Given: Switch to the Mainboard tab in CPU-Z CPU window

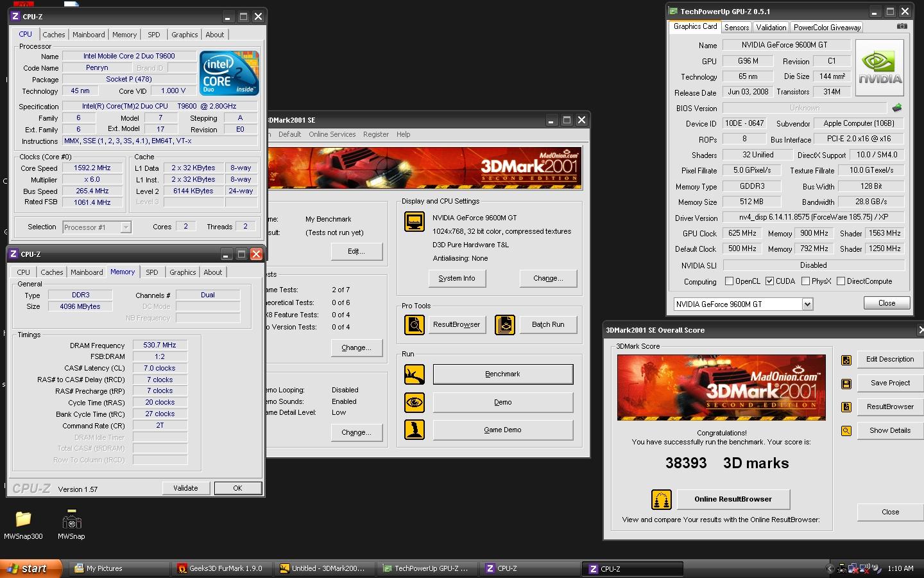Looking at the screenshot, I should pos(89,35).
